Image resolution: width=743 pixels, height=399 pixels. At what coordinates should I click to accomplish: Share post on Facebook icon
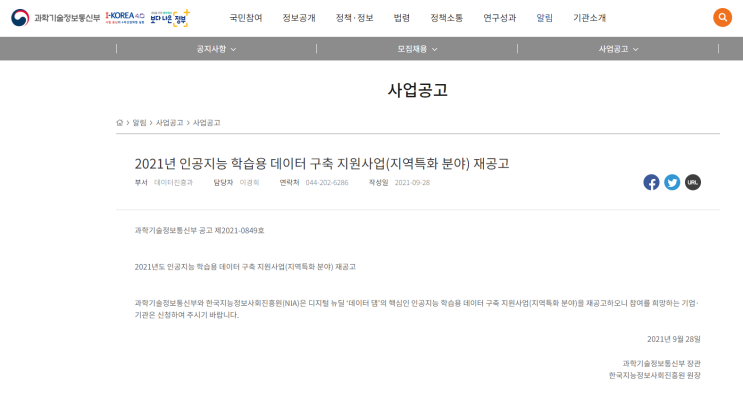pos(651,182)
